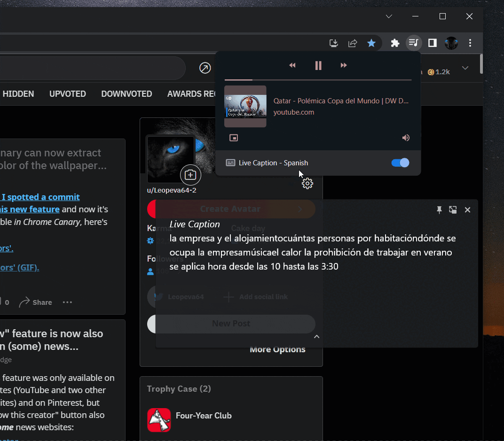The height and width of the screenshot is (441, 504).
Task: Open the Extensions puzzle icon
Action: (x=395, y=43)
